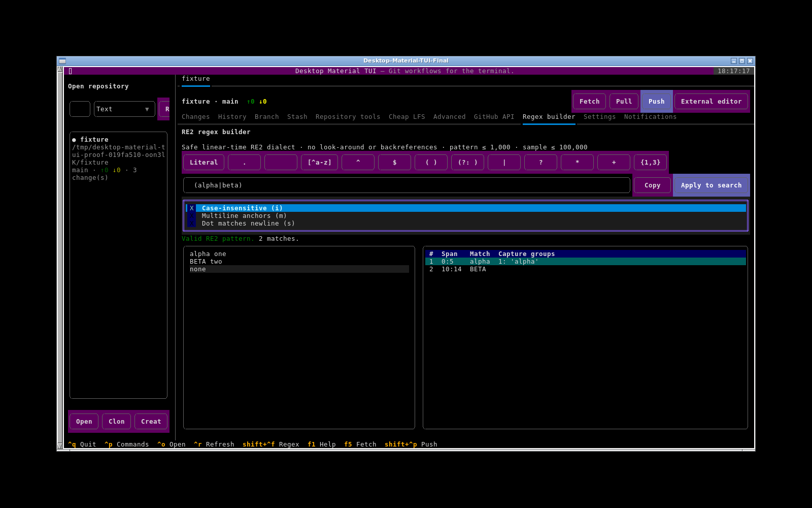Focus the empty repository search box
Viewport: 812px width, 508px height.
click(80, 109)
